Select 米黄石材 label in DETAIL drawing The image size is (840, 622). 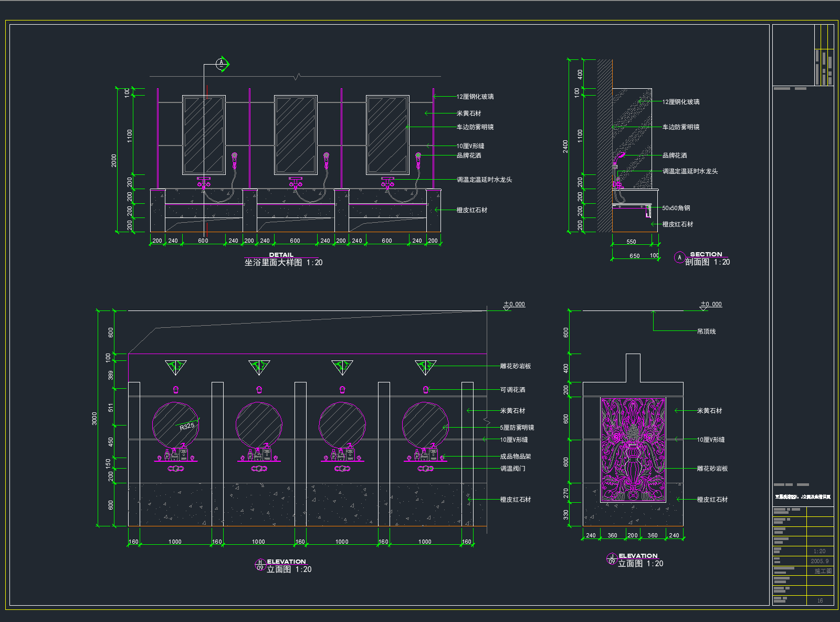point(469,113)
